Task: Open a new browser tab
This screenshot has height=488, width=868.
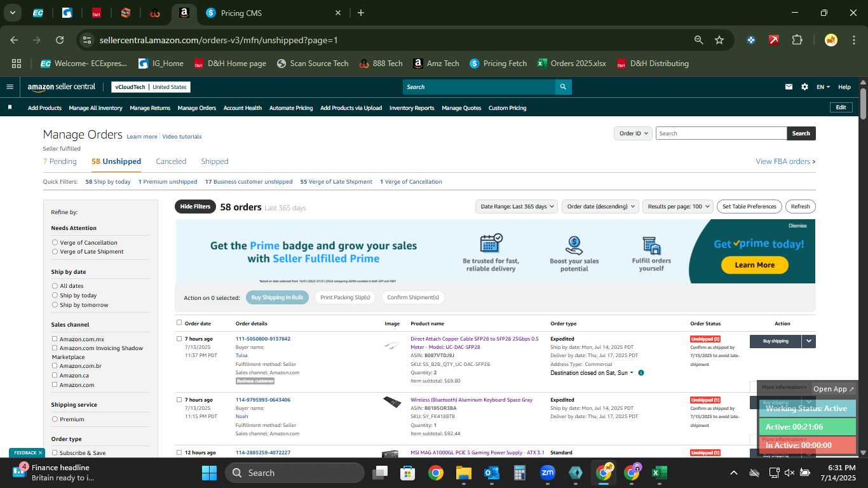Action: tap(361, 13)
